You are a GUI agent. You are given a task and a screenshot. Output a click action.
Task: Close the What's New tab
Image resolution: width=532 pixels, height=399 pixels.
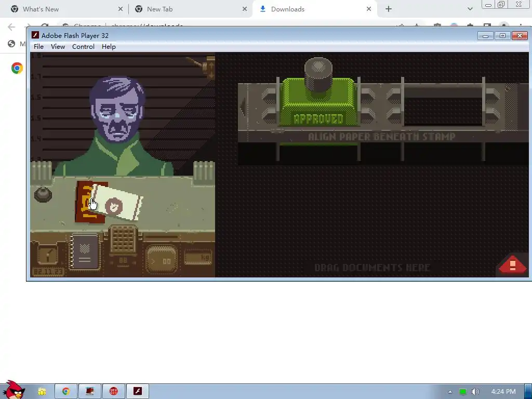(x=121, y=9)
